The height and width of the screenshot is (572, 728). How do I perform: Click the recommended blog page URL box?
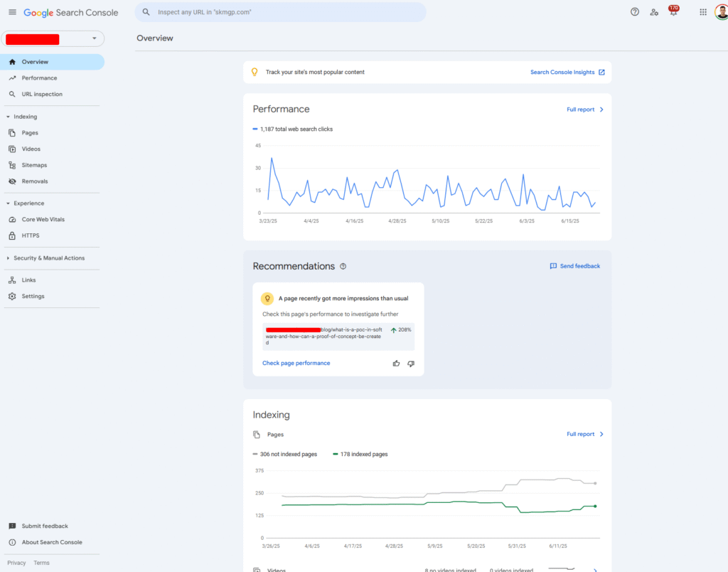[338, 337]
